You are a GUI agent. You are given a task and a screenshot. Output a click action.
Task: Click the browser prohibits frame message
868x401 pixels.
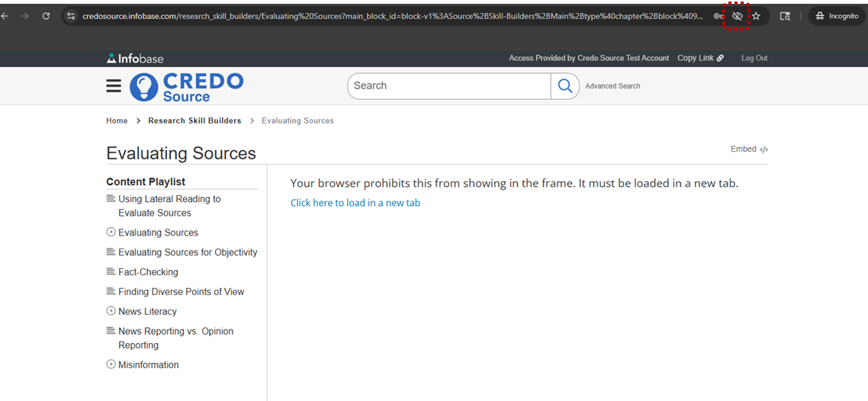[514, 184]
